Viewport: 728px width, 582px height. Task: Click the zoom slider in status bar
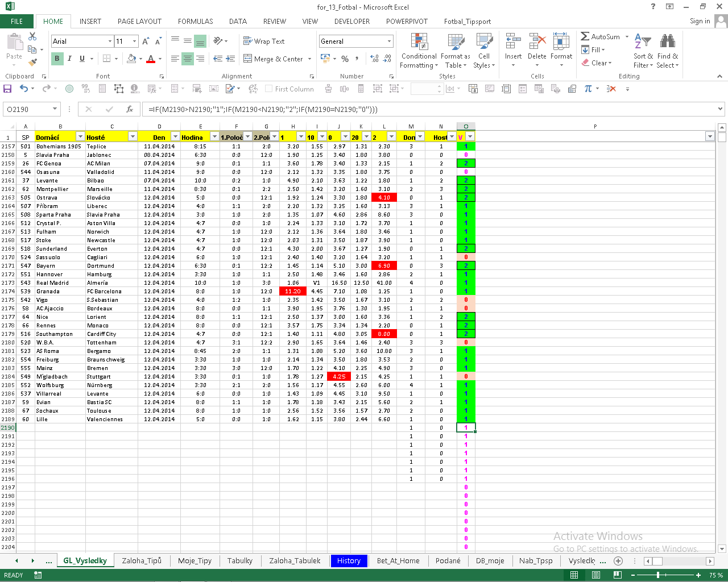pyautogui.click(x=658, y=575)
